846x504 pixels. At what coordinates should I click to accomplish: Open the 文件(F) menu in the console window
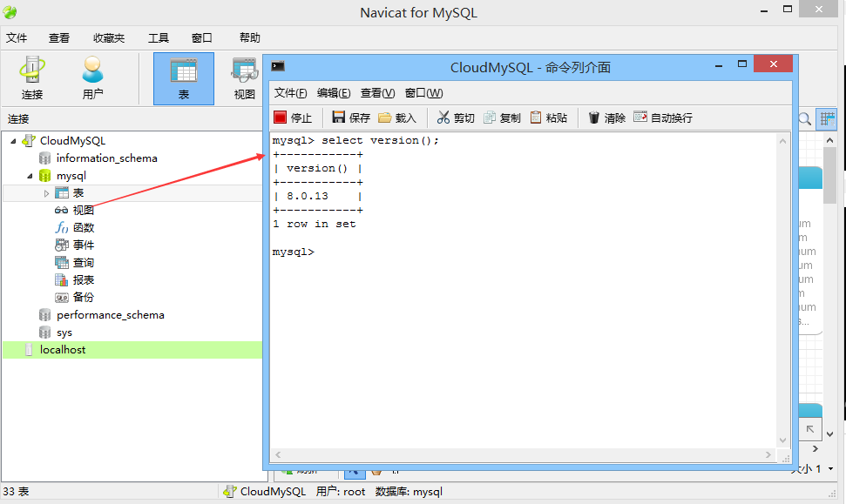[x=290, y=93]
